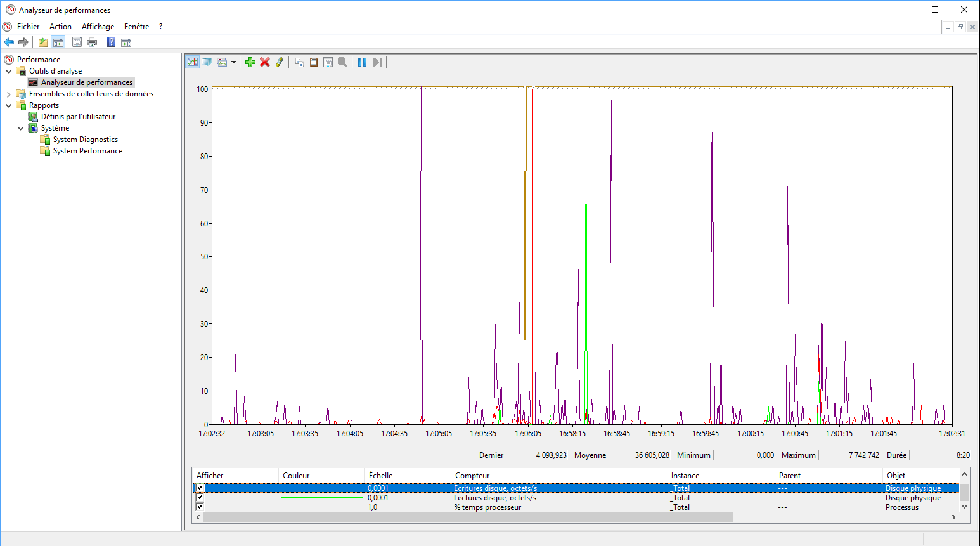Click the Update data step-forward icon

click(x=377, y=62)
